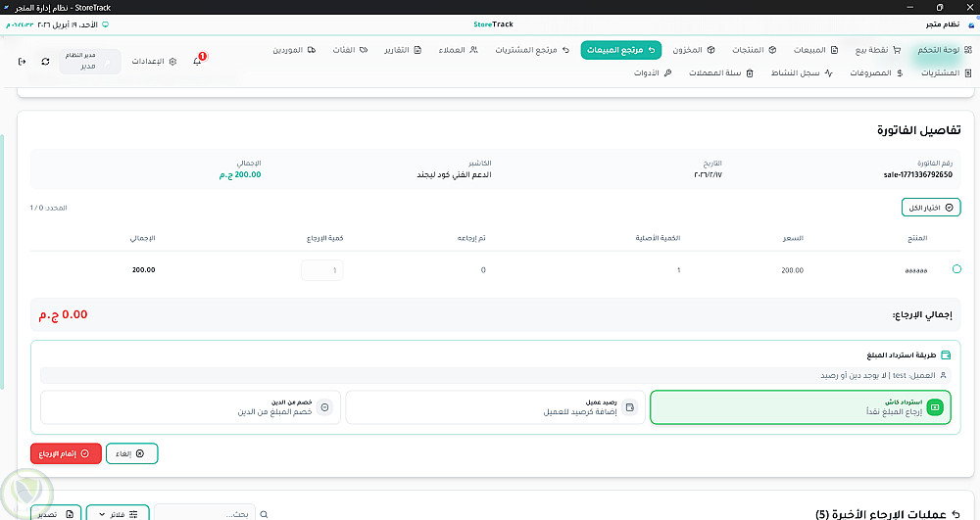The image size is (980, 520).
Task: Click the الكمية الأصلية column header
Action: [x=658, y=239]
